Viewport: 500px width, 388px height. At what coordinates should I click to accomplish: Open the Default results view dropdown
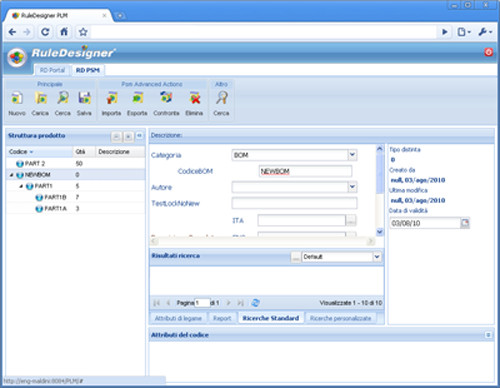377,257
